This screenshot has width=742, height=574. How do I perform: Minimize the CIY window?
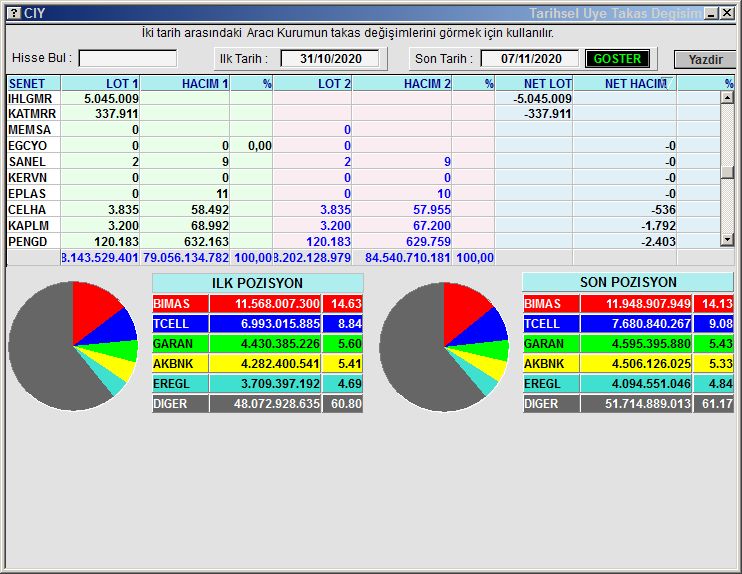(x=711, y=13)
